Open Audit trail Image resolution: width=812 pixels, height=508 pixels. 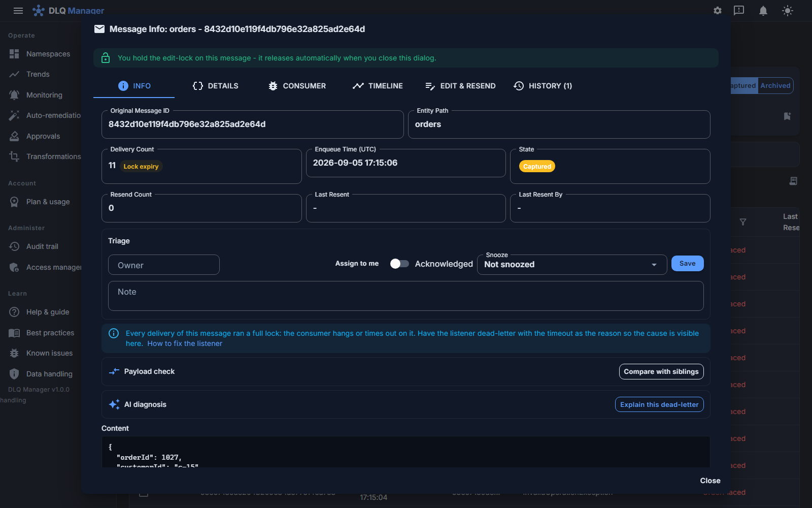click(x=41, y=246)
